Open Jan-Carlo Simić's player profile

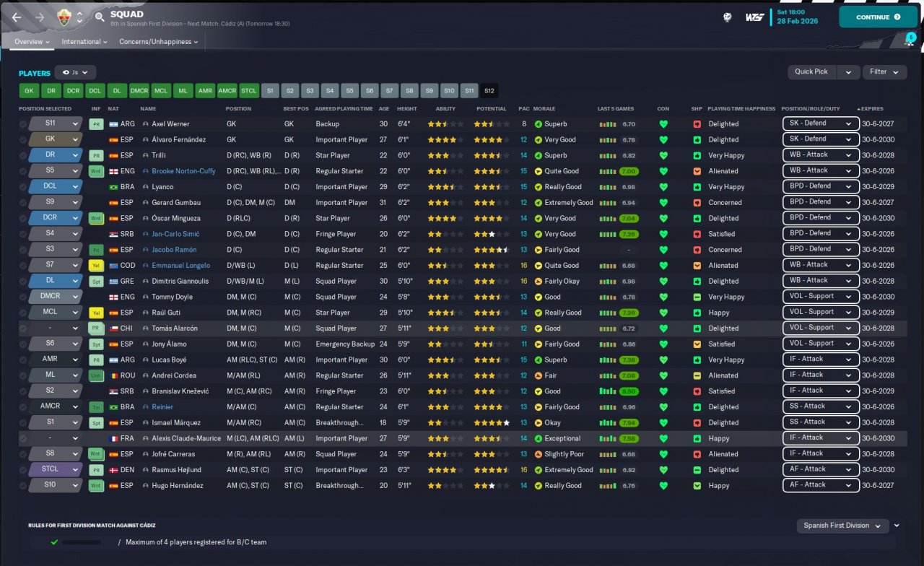coord(175,234)
